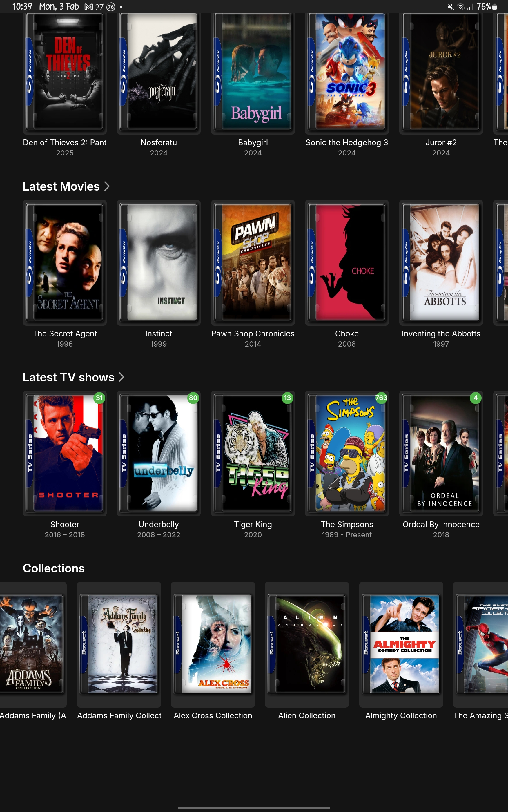508x812 pixels.
Task: Tap the years '2008 – 2022' under Underbelly
Action: (x=159, y=535)
